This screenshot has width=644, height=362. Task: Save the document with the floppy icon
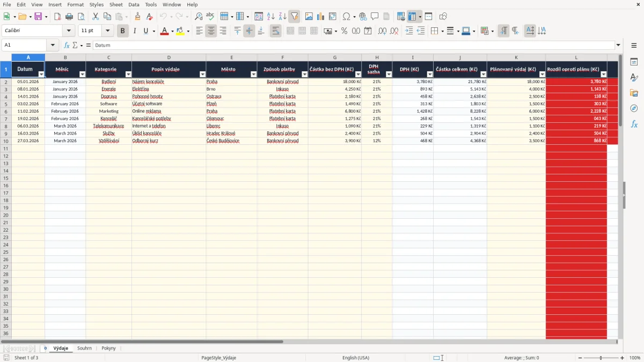38,17
